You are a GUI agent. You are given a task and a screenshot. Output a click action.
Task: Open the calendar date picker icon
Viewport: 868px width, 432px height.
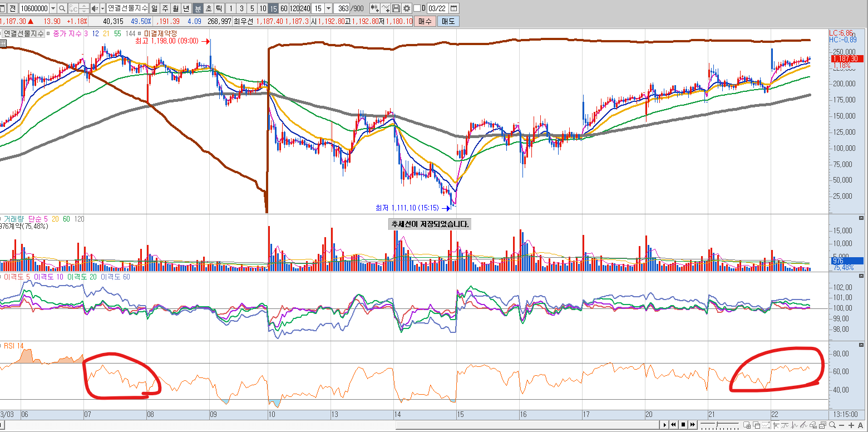(x=454, y=8)
